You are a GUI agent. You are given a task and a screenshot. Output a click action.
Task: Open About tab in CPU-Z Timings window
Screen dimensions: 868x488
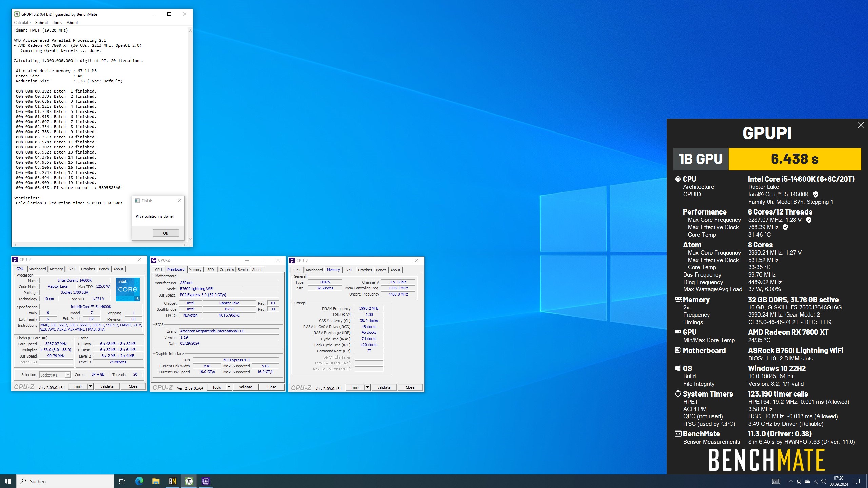coord(395,270)
